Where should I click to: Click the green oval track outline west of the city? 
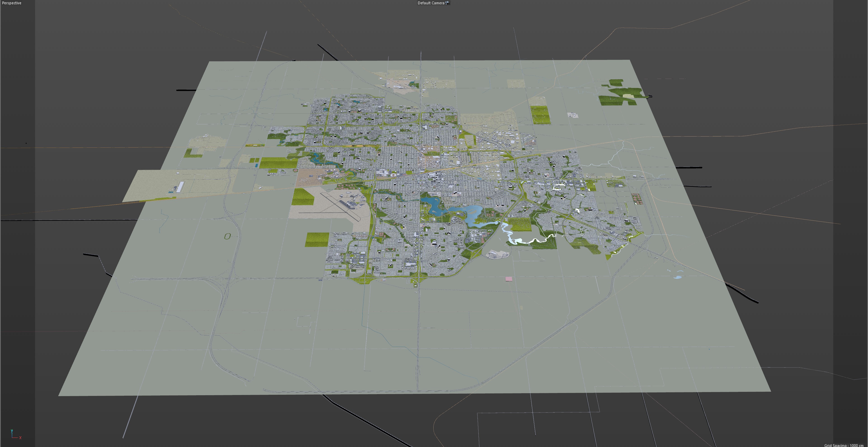(x=227, y=236)
